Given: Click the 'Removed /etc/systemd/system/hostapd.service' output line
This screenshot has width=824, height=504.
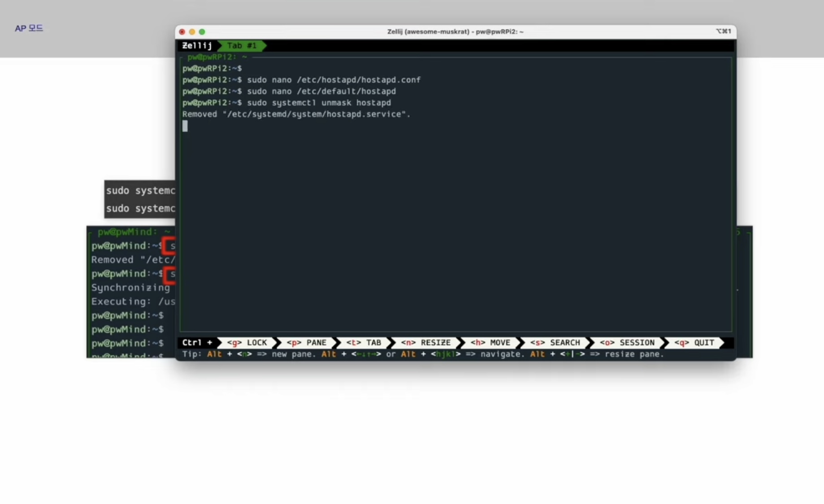Looking at the screenshot, I should pos(296,114).
